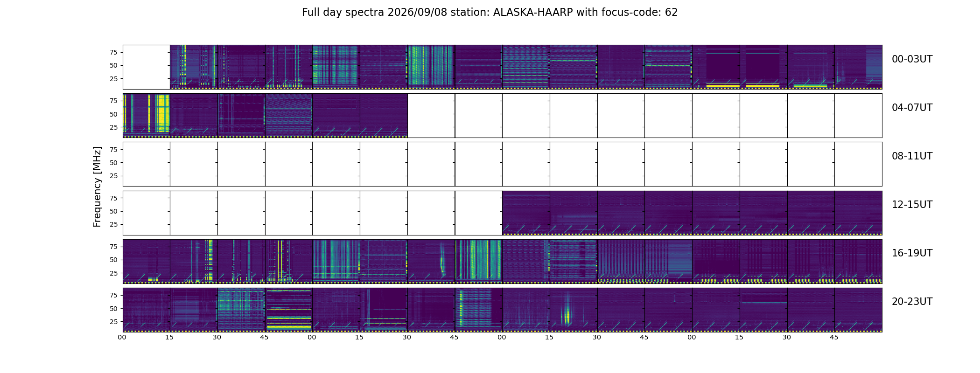Select the 04-07UT row label

pyautogui.click(x=912, y=108)
